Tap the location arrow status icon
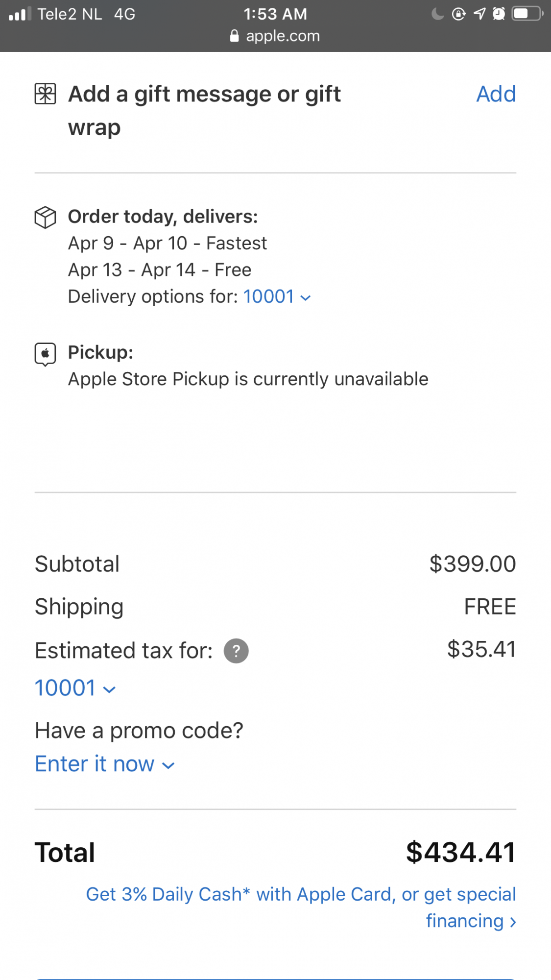551x980 pixels. pos(479,14)
